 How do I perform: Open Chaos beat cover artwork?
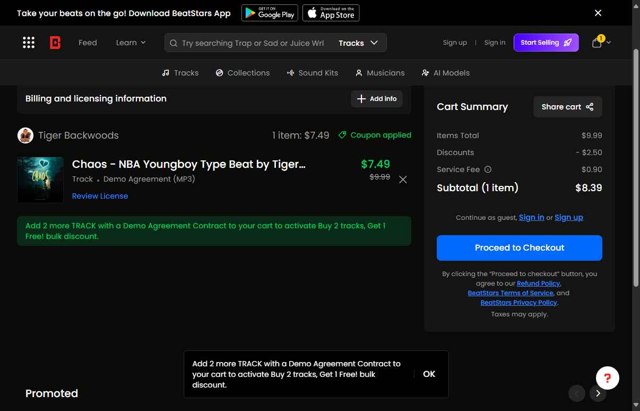tap(40, 179)
